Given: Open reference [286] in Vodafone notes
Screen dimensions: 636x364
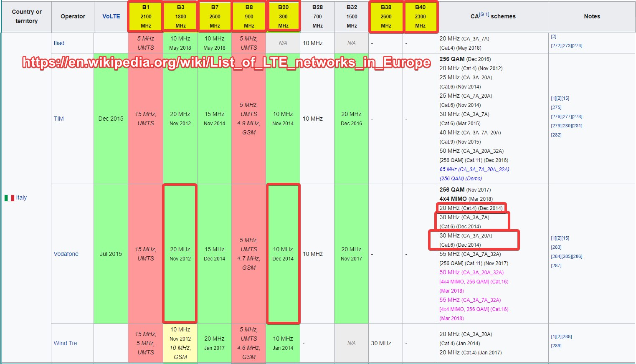Looking at the screenshot, I should click(577, 256).
